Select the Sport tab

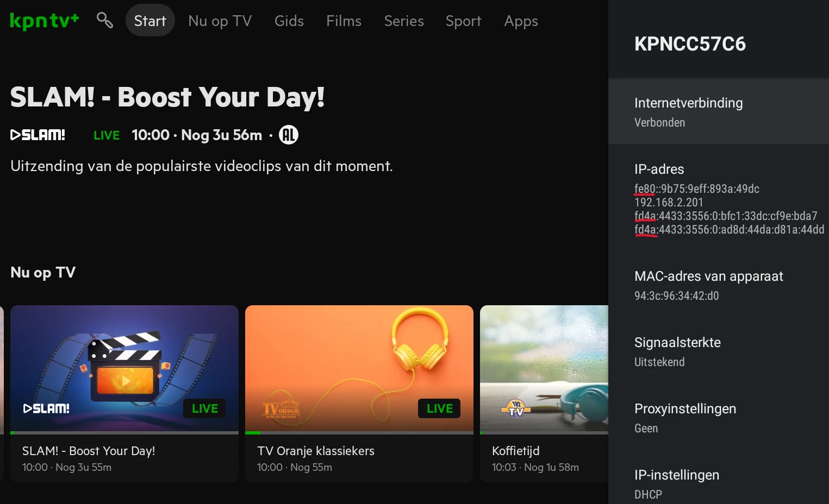[x=463, y=21]
